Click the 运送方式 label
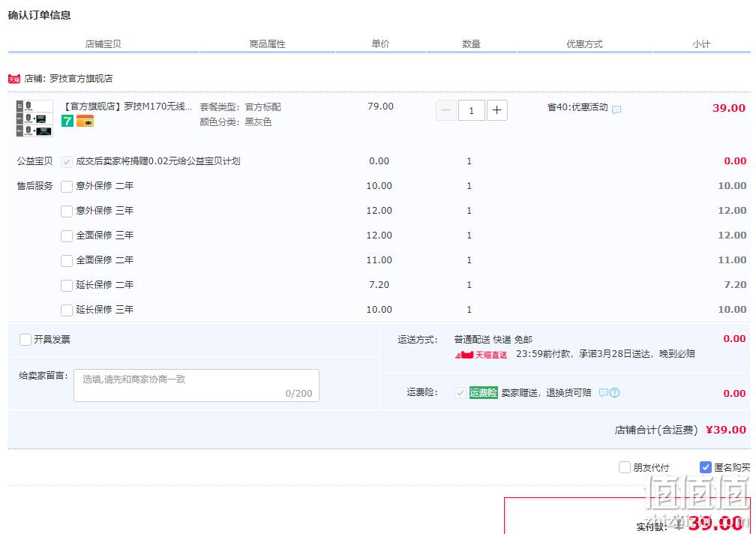Screen dimensions: 756x534 pyautogui.click(x=418, y=340)
